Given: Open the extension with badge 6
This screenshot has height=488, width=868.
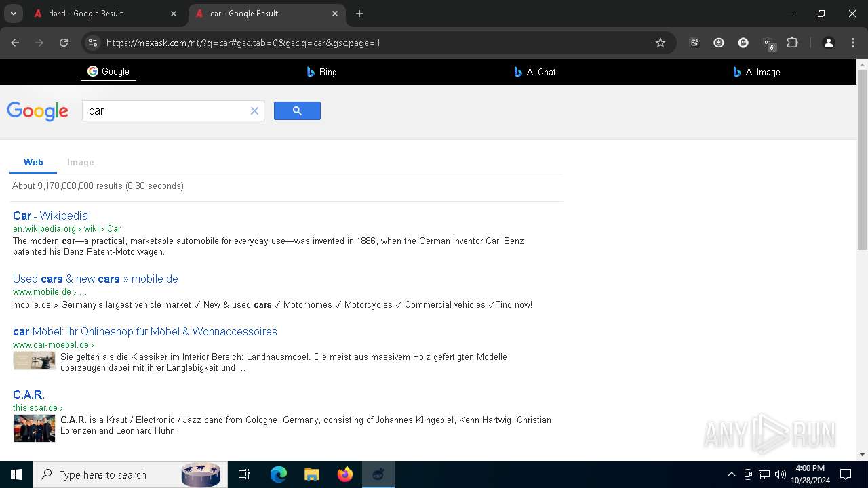Looking at the screenshot, I should (768, 43).
